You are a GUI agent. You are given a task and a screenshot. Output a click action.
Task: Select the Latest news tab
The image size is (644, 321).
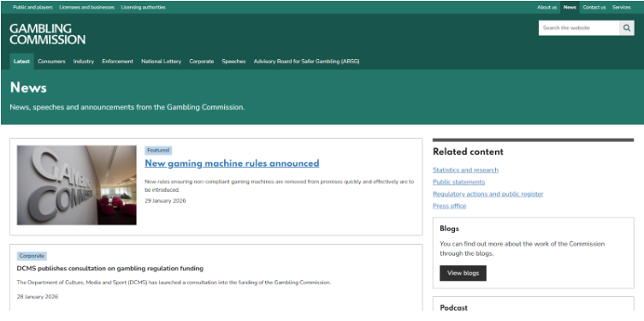tap(21, 62)
